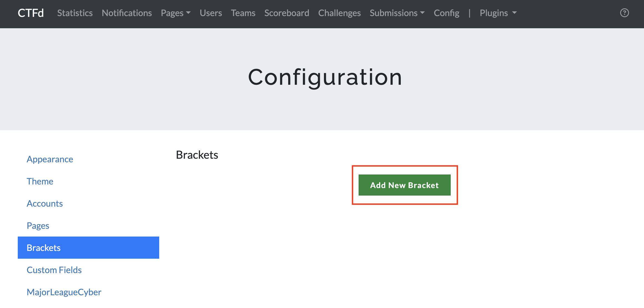Go to Challenges in the navbar
Image resolution: width=644 pixels, height=308 pixels.
(339, 13)
